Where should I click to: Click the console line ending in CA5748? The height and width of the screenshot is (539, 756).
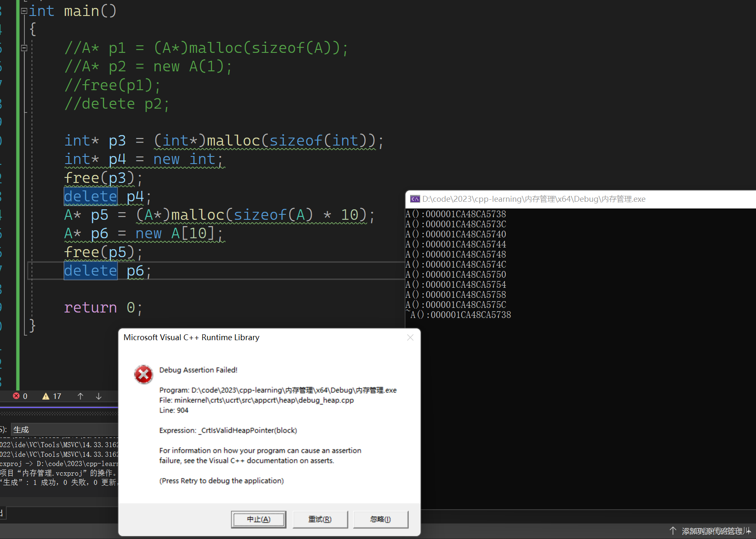[456, 254]
